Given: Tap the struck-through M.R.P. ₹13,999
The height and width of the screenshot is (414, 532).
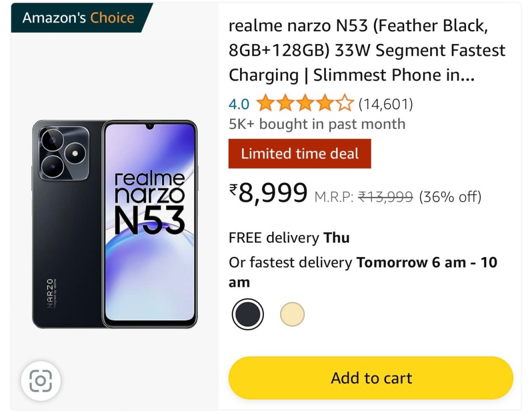Looking at the screenshot, I should pos(364,197).
